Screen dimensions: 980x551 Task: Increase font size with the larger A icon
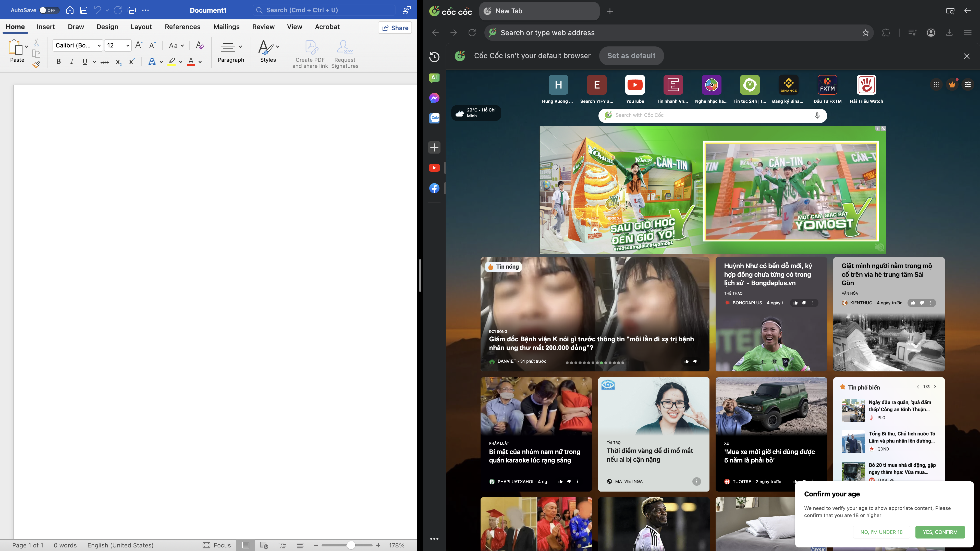point(139,45)
